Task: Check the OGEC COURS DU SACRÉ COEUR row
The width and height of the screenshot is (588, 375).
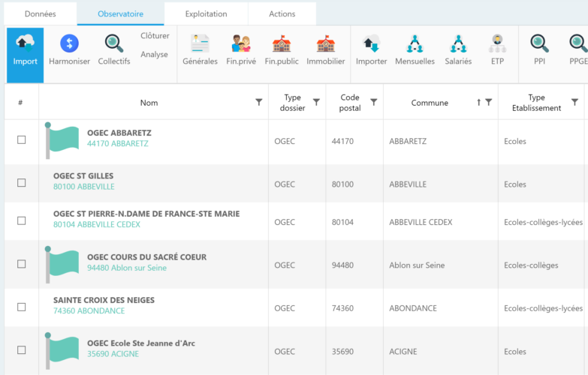Action: tap(21, 264)
